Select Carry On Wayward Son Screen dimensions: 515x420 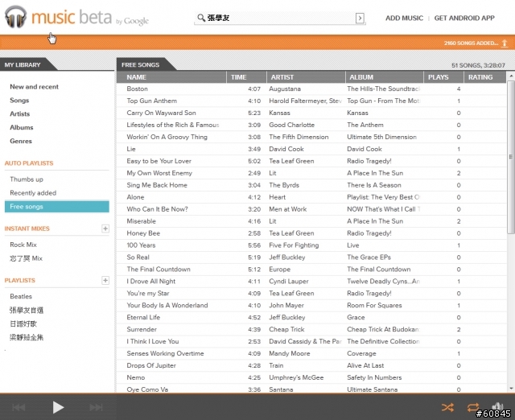[161, 113]
